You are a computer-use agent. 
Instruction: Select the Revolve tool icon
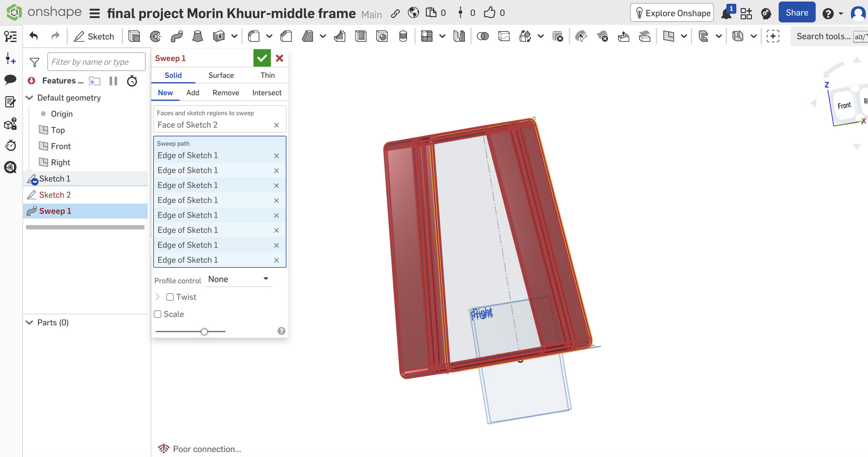[x=155, y=36]
